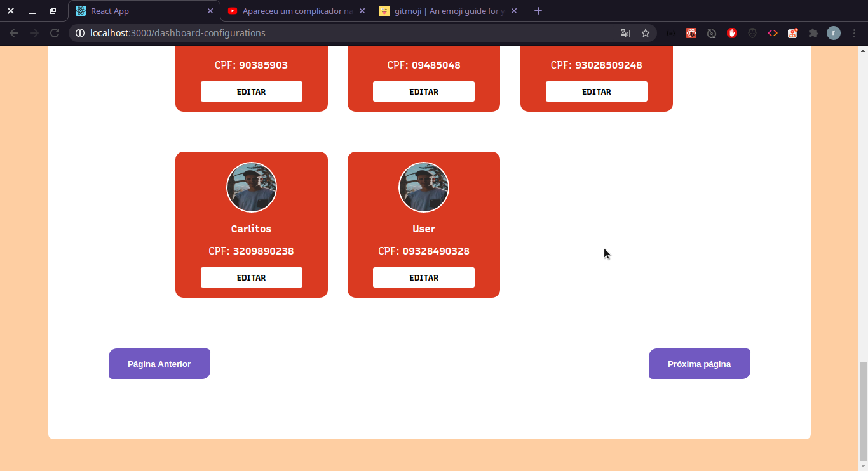Select CPF value 90385903

click(x=264, y=65)
